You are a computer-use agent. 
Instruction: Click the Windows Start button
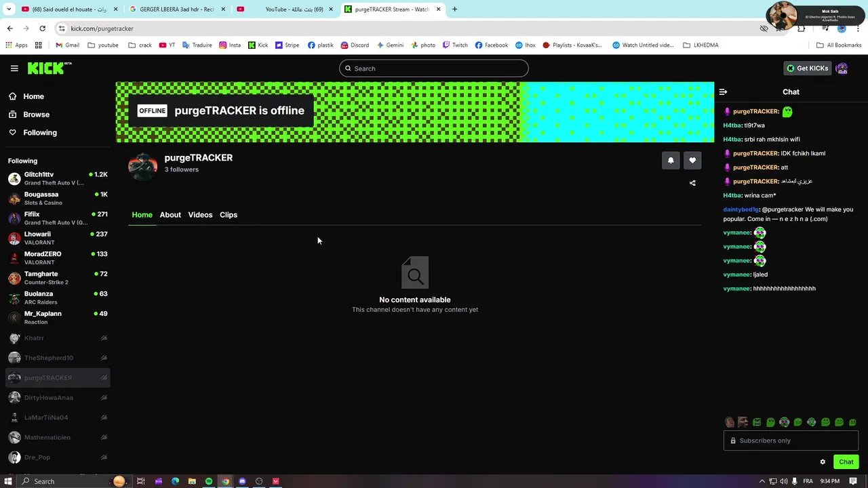tap(8, 481)
